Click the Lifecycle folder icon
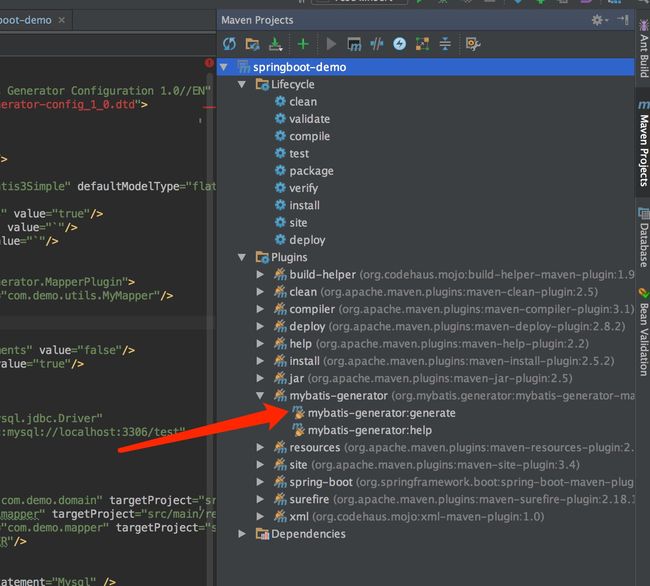The image size is (650, 586). (x=262, y=85)
